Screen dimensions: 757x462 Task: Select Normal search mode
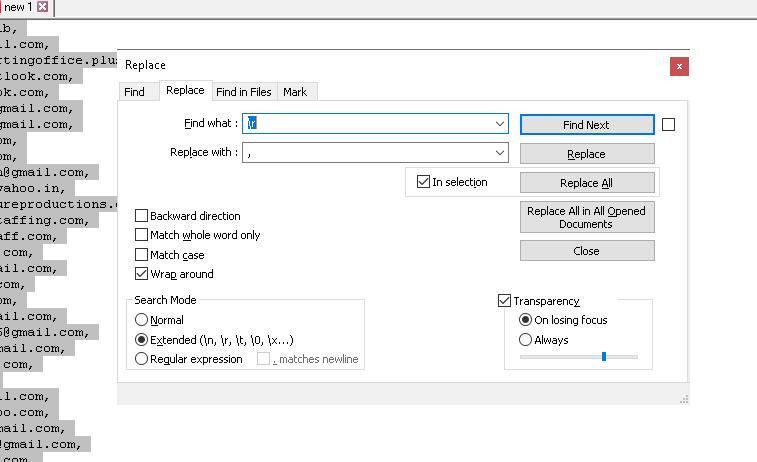pyautogui.click(x=141, y=320)
